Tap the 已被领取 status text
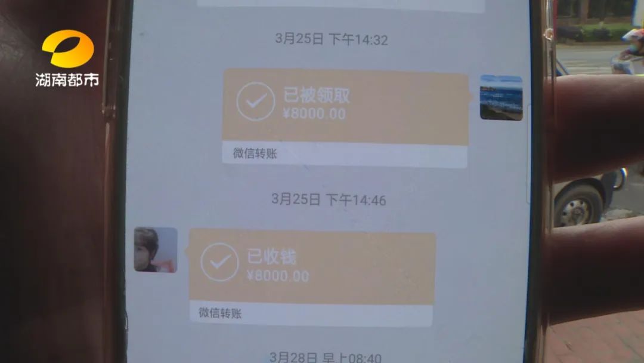 coord(316,96)
